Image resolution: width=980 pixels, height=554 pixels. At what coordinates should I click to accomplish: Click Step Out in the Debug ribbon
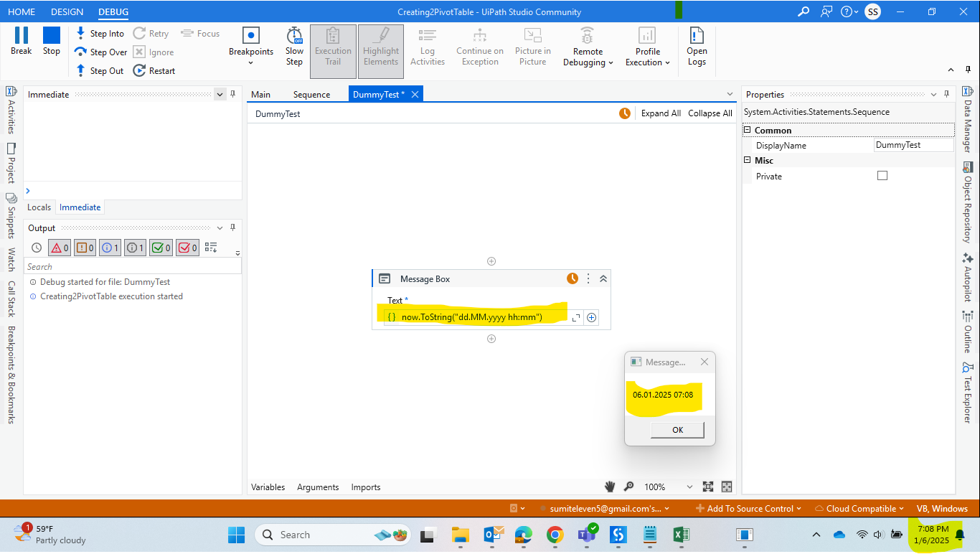[100, 71]
